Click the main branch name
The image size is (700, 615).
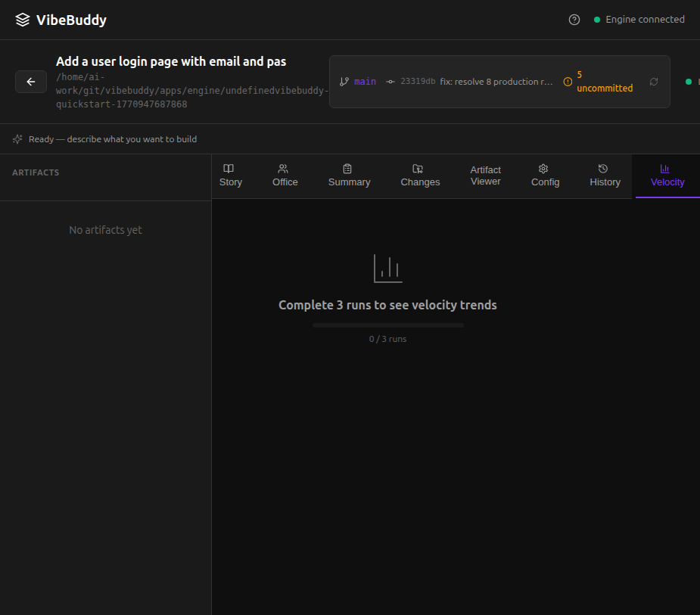coord(365,81)
